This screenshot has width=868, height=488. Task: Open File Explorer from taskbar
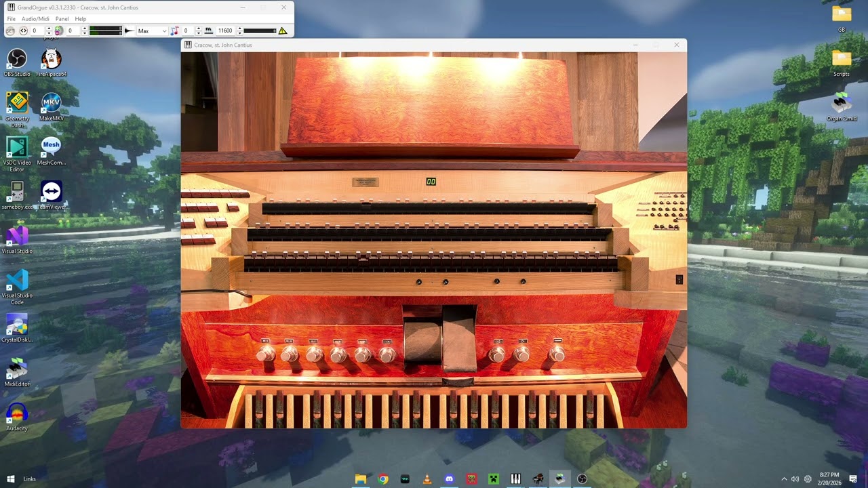coord(361,479)
